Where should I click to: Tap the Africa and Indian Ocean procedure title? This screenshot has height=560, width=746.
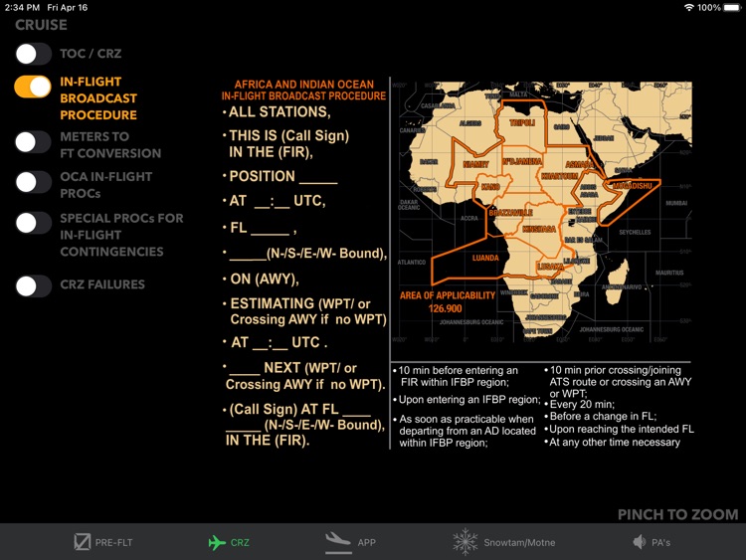point(303,90)
